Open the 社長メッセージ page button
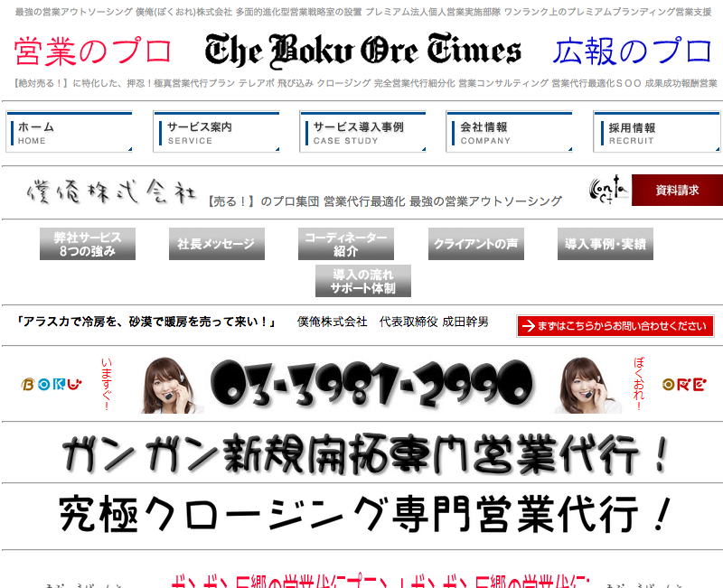 click(x=216, y=242)
